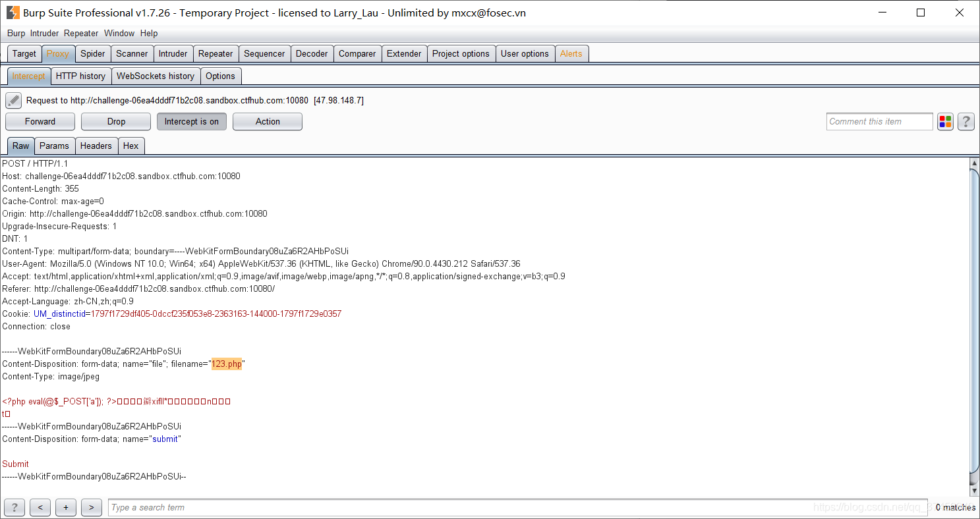Switch to the Hex view tab
The image size is (980, 519).
[x=131, y=146]
